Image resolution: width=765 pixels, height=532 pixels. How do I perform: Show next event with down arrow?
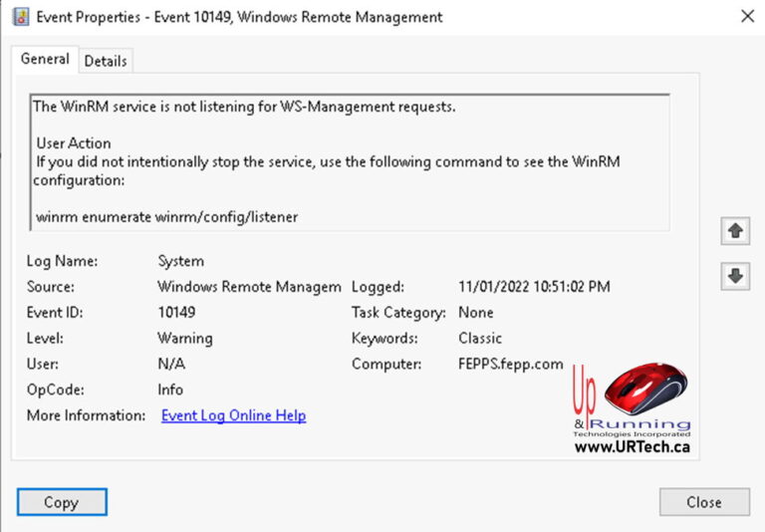735,276
